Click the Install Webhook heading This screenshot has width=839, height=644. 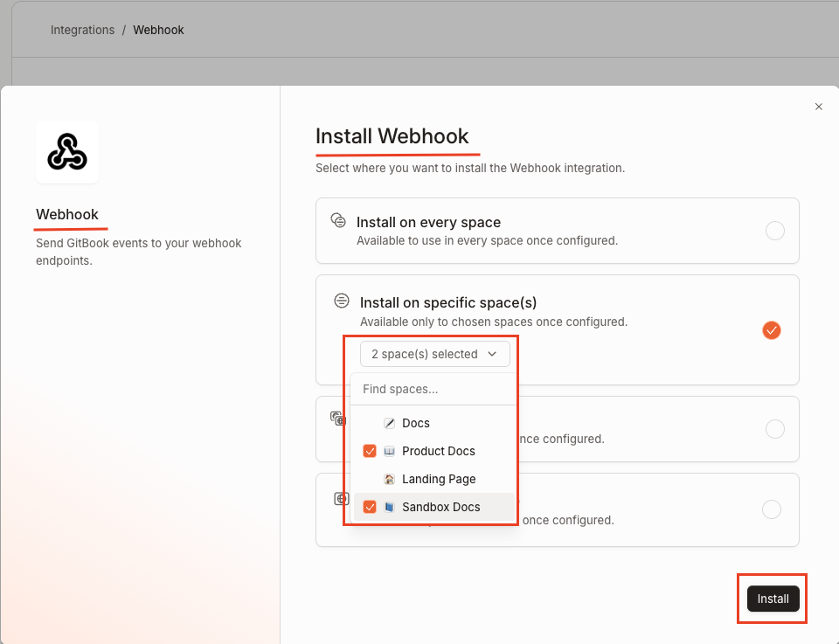[x=392, y=135]
